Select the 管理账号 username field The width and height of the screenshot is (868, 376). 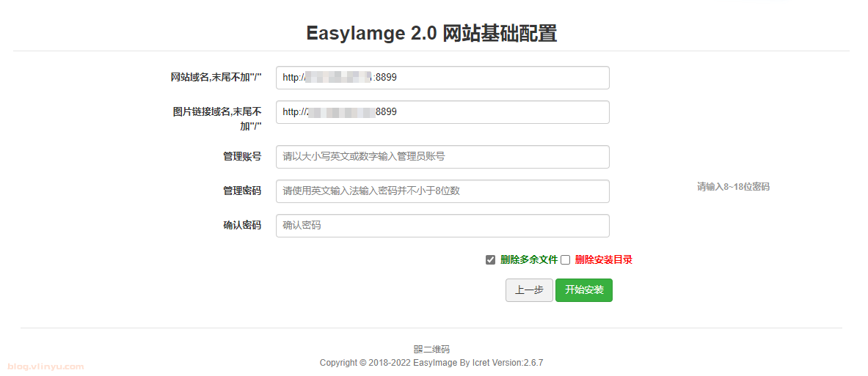[x=442, y=157]
